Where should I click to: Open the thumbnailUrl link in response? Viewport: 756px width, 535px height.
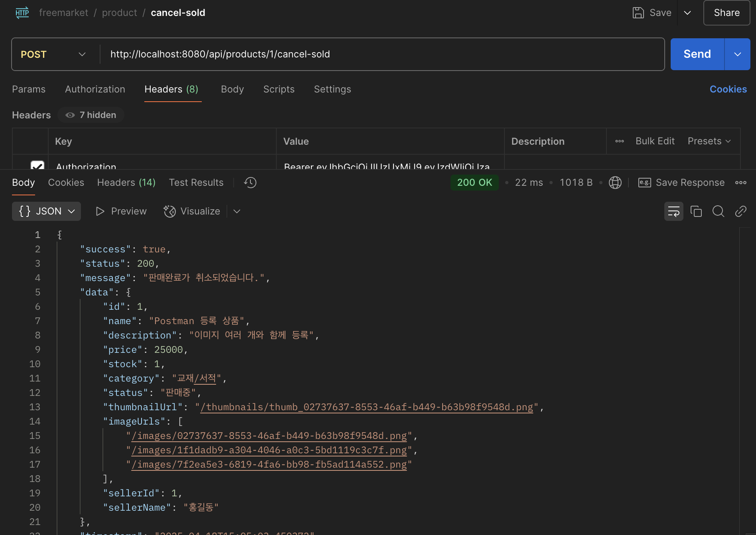(367, 407)
